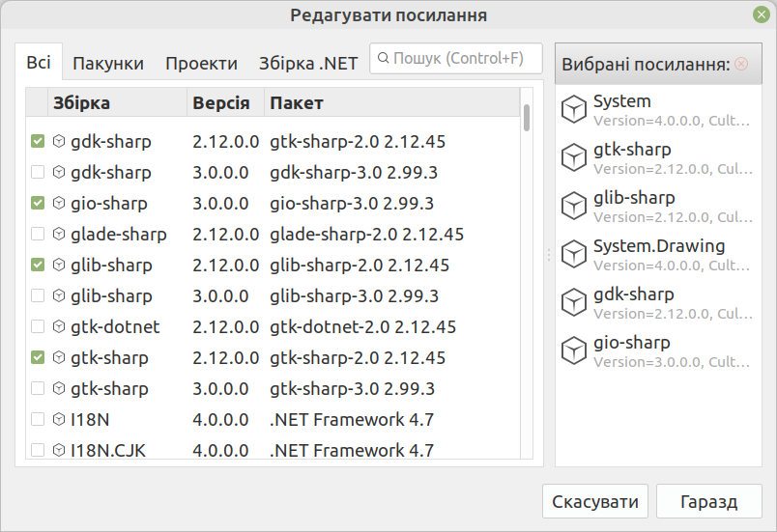Click the assembly icon beside I18N row
Image resolution: width=777 pixels, height=532 pixels.
59,419
